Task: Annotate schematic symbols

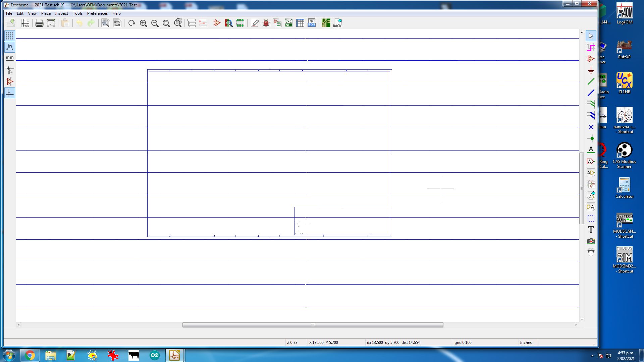Action: [255, 23]
